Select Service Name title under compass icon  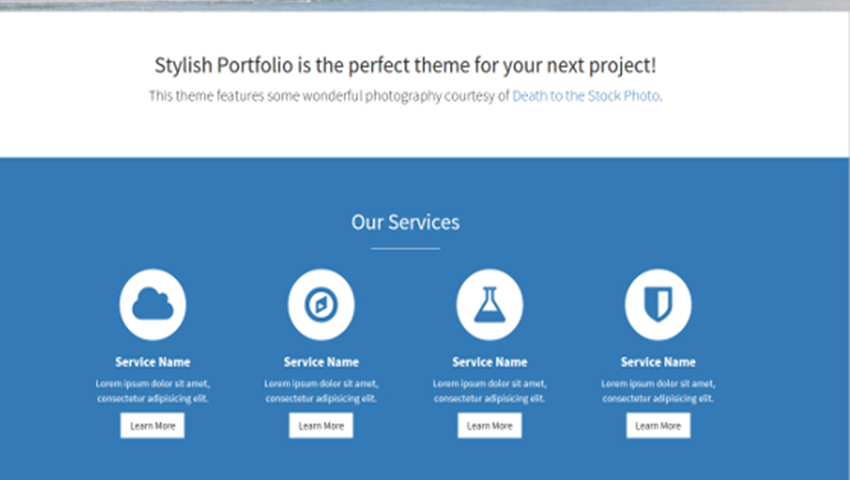point(321,362)
